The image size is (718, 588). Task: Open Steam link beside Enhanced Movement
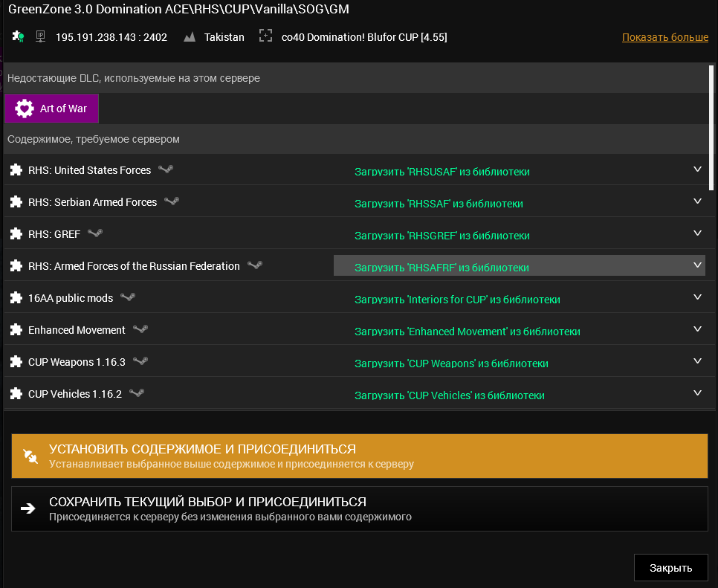click(x=140, y=329)
